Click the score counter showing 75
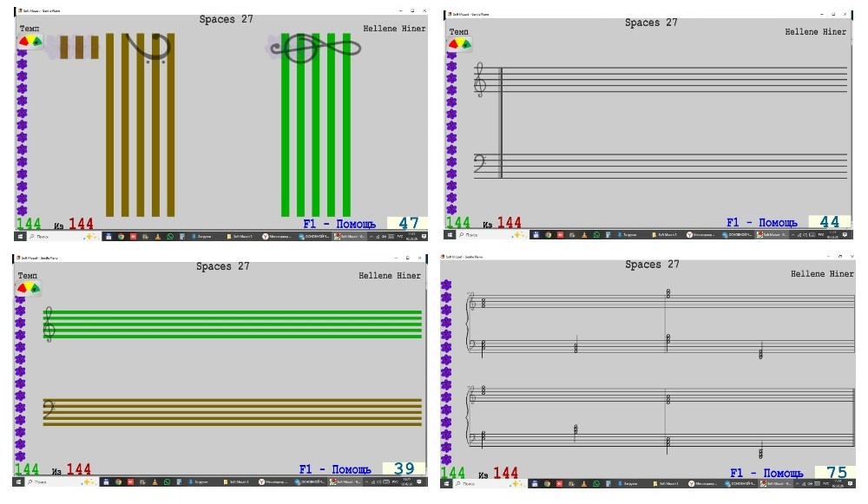 tap(836, 473)
